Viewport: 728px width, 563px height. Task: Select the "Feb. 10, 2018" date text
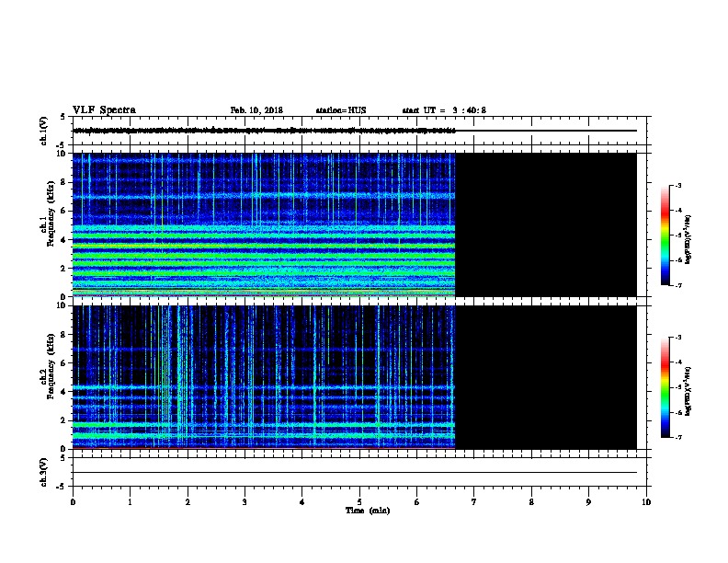point(256,110)
